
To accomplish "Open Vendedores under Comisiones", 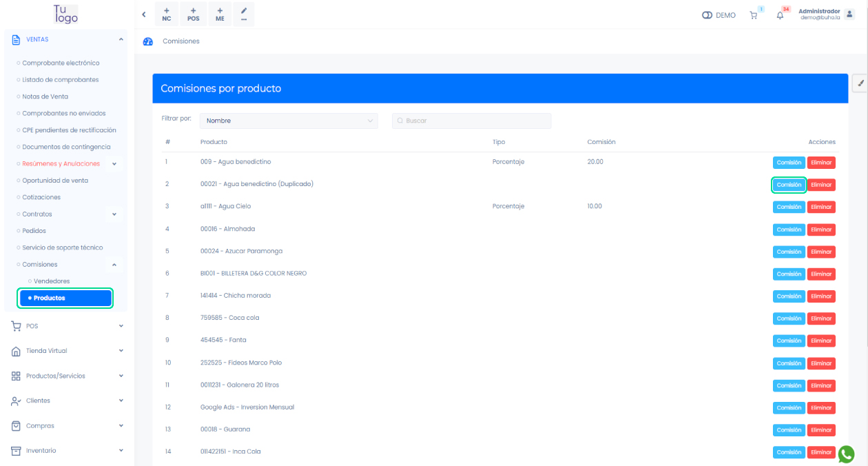I will 52,281.
